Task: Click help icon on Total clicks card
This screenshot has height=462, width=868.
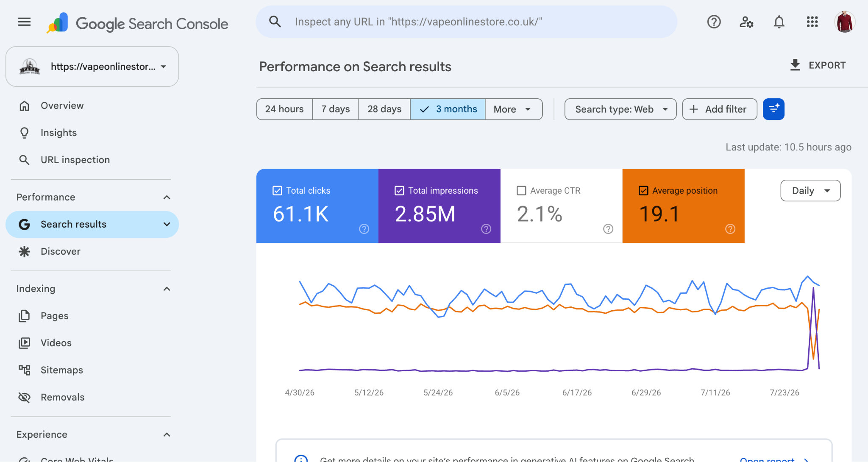Action: [364, 229]
